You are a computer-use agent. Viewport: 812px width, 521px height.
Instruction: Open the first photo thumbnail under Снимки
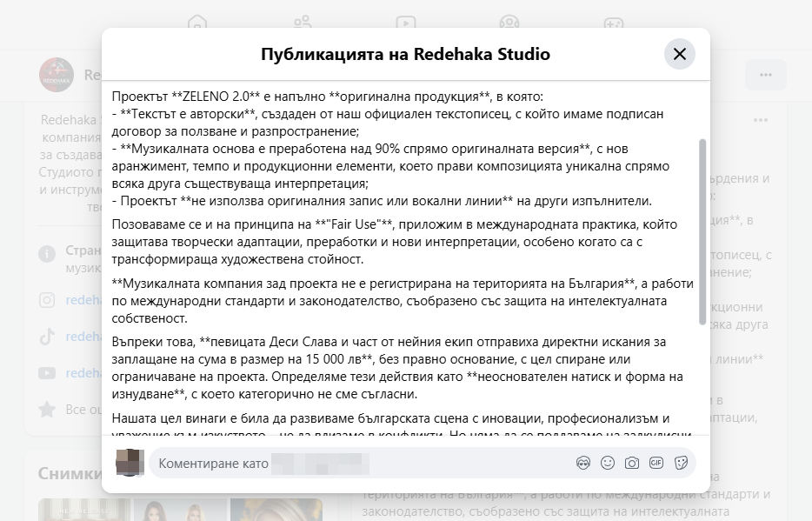(x=84, y=510)
